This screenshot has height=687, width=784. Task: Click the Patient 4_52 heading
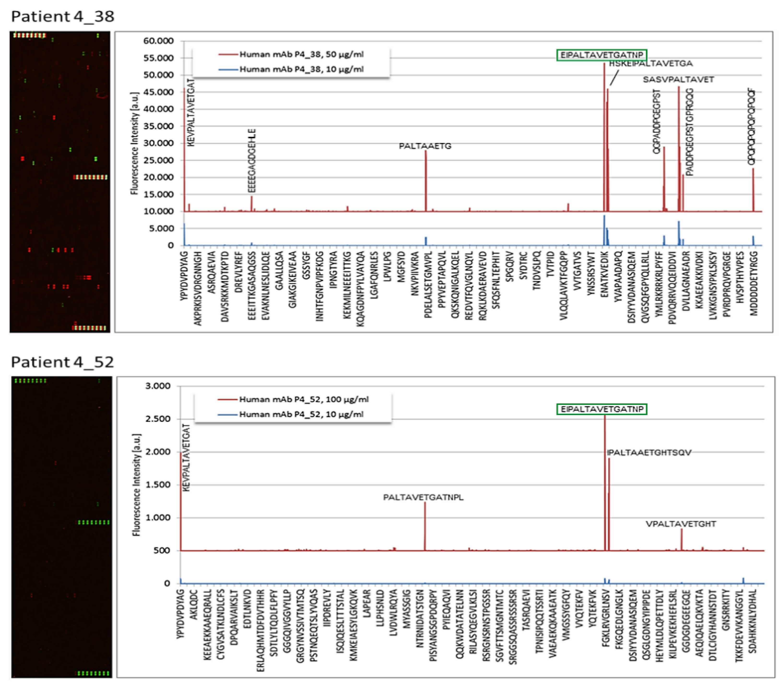click(62, 362)
